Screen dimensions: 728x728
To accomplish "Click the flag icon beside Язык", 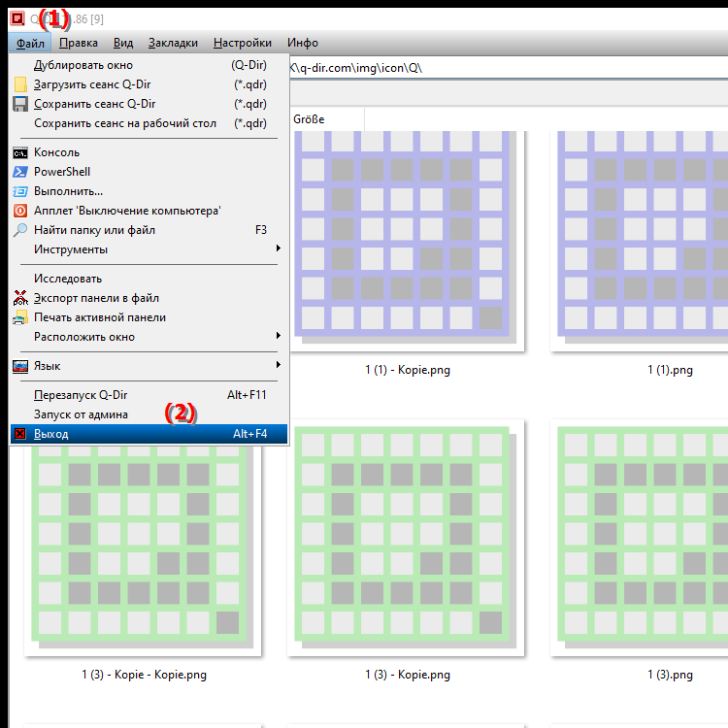I will click(20, 366).
